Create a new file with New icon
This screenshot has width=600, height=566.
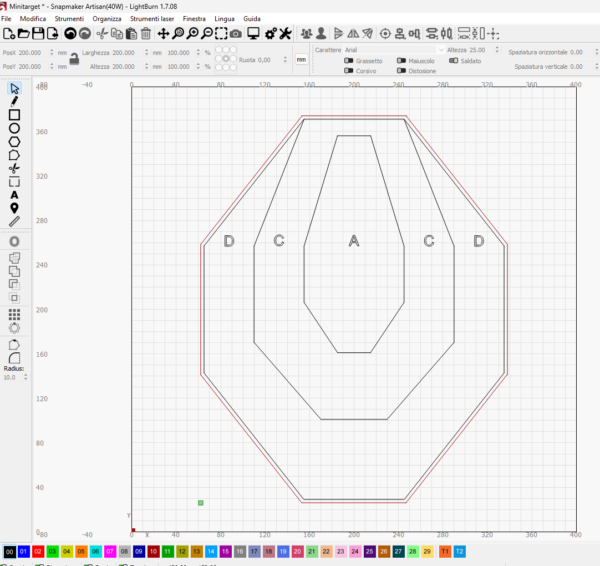coord(9,34)
